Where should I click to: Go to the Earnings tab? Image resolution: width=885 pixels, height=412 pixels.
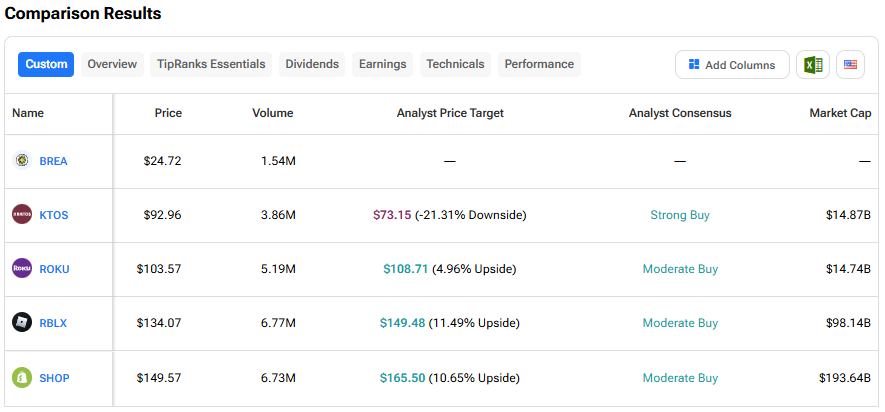point(382,64)
